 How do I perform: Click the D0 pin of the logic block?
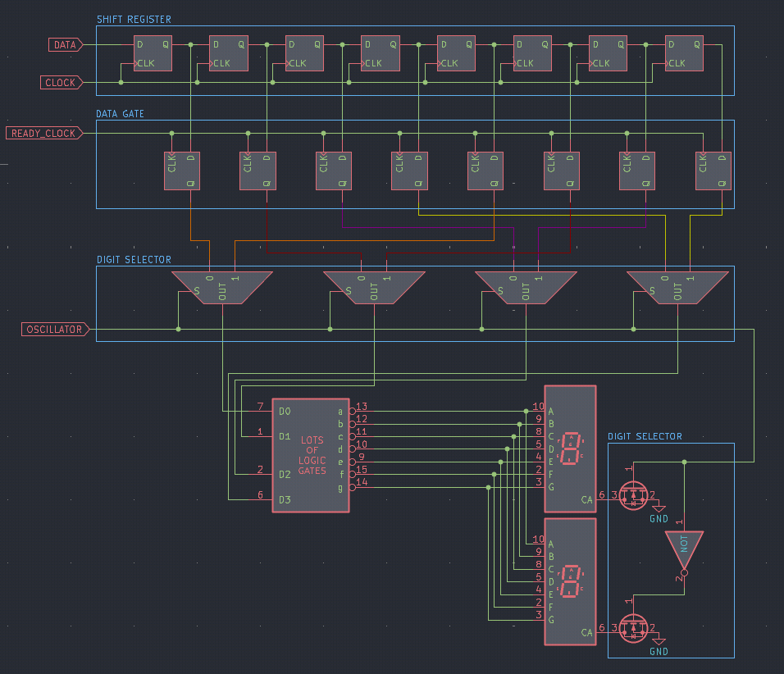coord(285,412)
